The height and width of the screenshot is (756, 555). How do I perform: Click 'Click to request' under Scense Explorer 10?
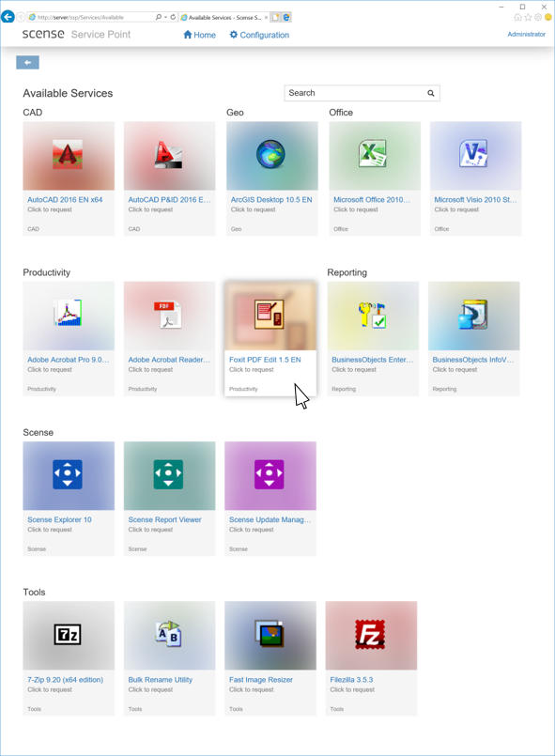click(x=50, y=530)
